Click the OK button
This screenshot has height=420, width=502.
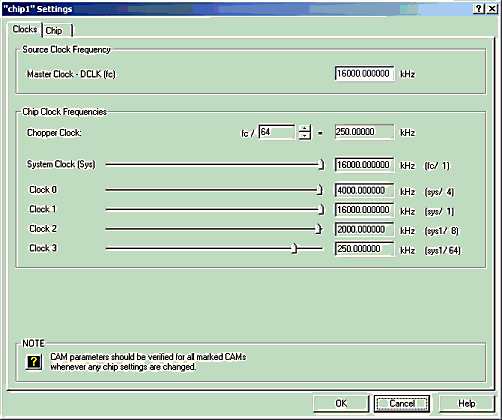341,403
